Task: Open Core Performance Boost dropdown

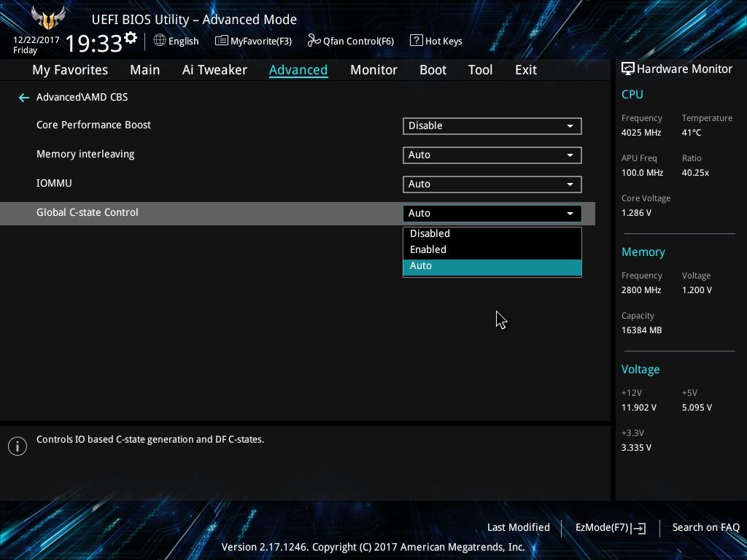Action: (492, 126)
